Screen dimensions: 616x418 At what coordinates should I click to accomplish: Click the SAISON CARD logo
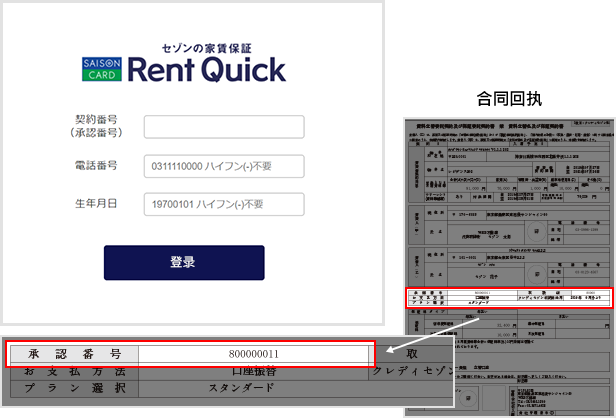[x=102, y=69]
